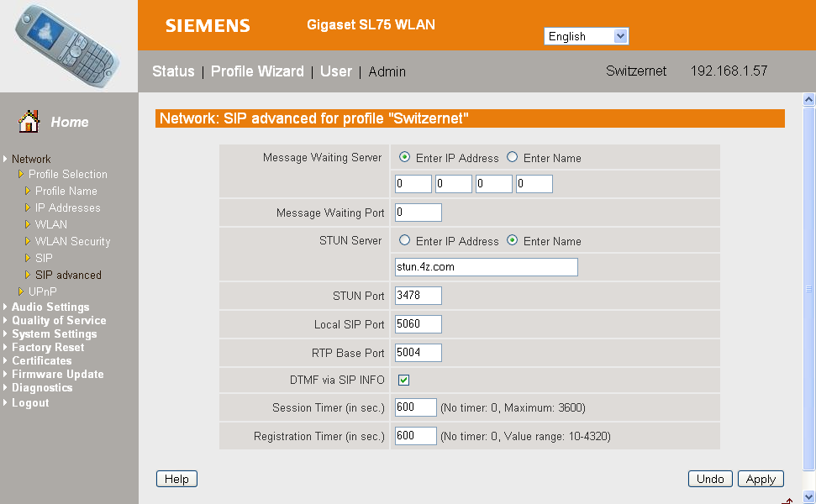Switch to the Admin tab
The image size is (816, 504).
[387, 71]
